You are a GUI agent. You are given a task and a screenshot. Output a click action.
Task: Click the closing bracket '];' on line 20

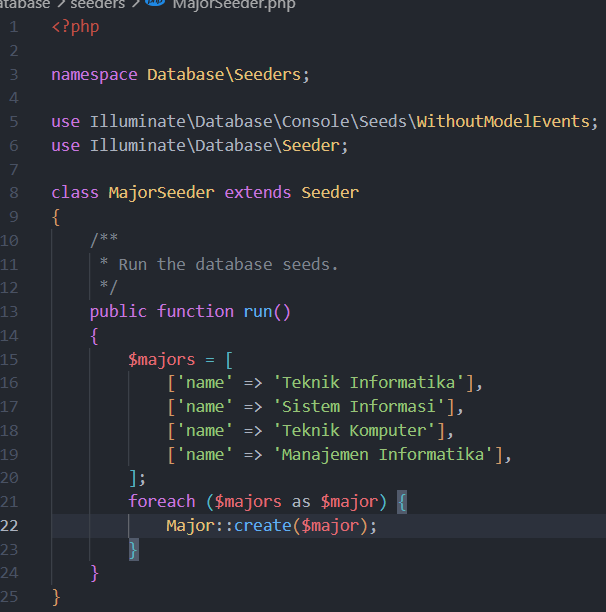pos(137,478)
